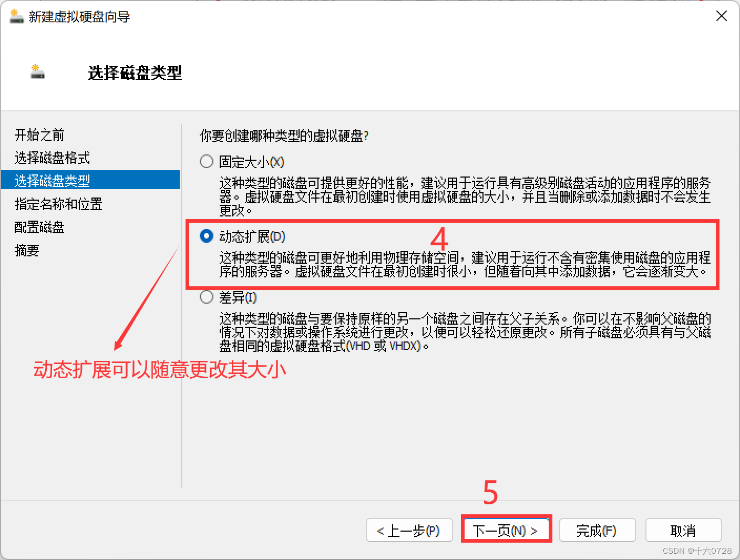Image resolution: width=740 pixels, height=560 pixels.
Task: Open 摘要 step in sidebar
Action: (x=27, y=250)
